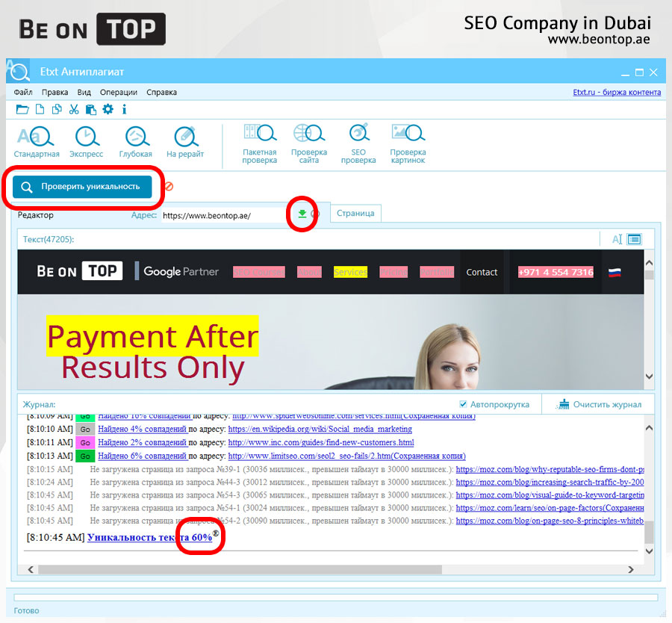Click the journal scroll down arrow
Viewport: 672px width, 623px height.
tap(650, 551)
